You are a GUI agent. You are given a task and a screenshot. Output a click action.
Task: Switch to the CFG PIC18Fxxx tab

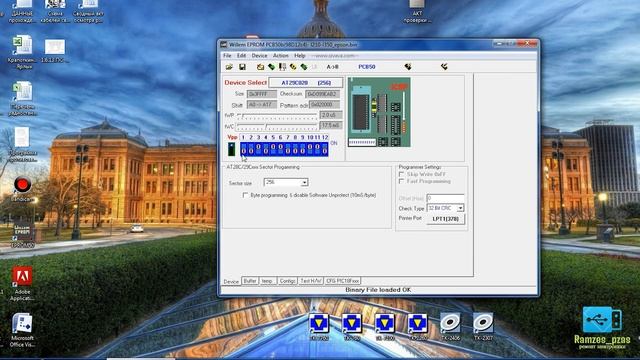pyautogui.click(x=342, y=281)
